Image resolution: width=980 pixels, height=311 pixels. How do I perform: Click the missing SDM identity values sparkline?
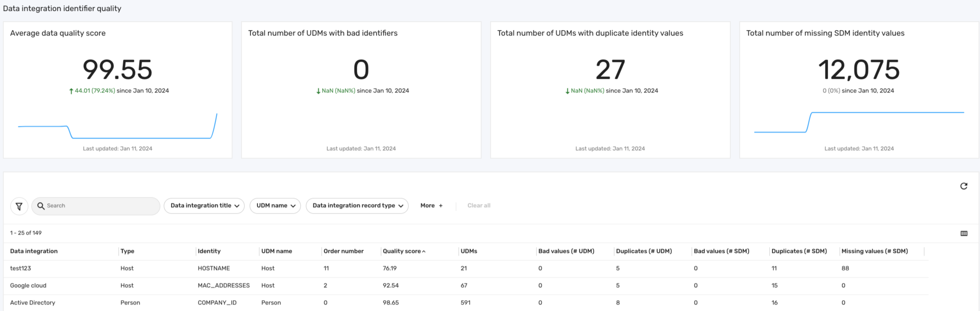(x=859, y=123)
